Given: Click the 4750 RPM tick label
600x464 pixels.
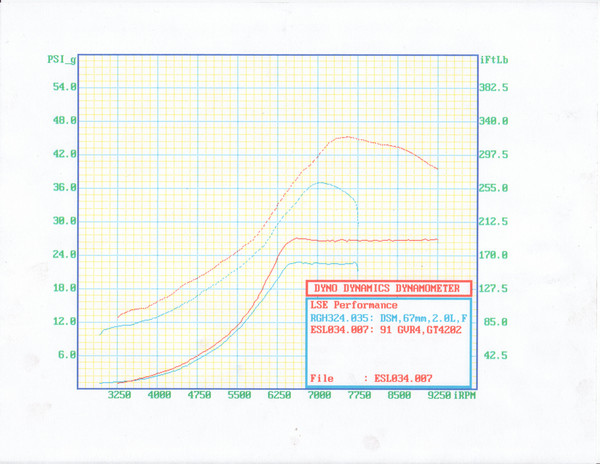Looking at the screenshot, I should coord(199,395).
